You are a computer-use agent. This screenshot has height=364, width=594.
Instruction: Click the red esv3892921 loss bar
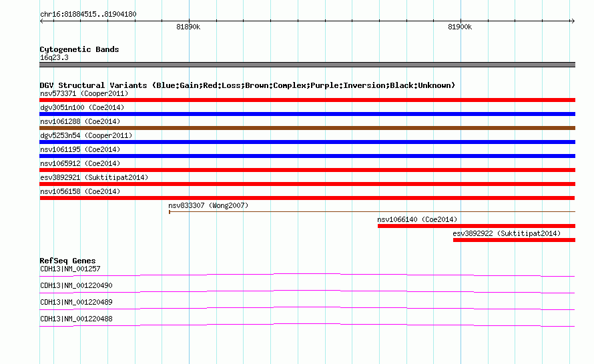(307, 184)
